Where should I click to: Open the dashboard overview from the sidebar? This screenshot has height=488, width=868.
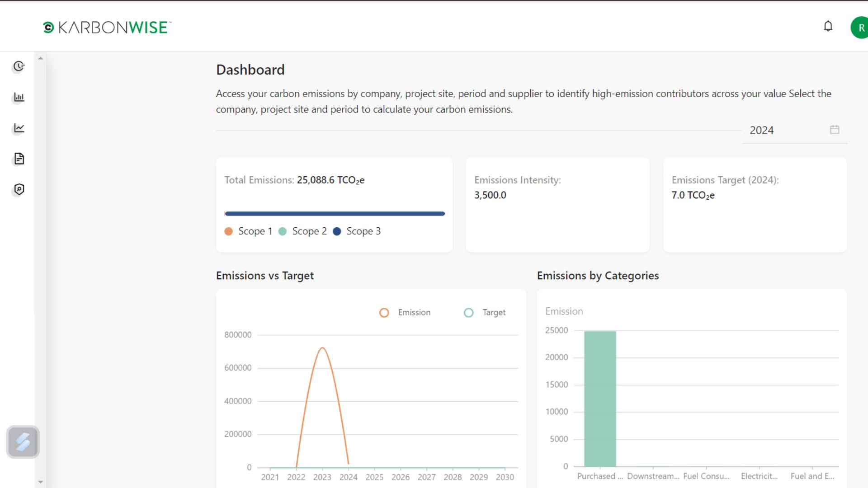(x=18, y=66)
